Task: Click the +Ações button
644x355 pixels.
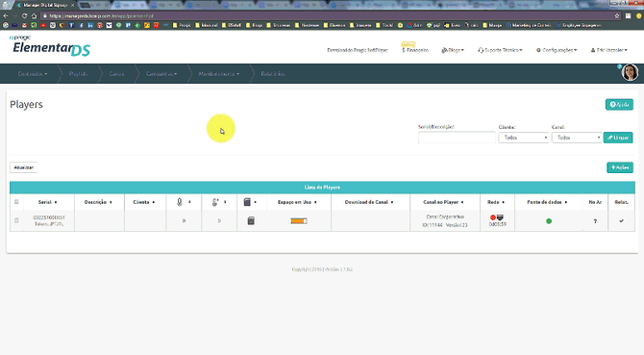Action: coord(620,167)
